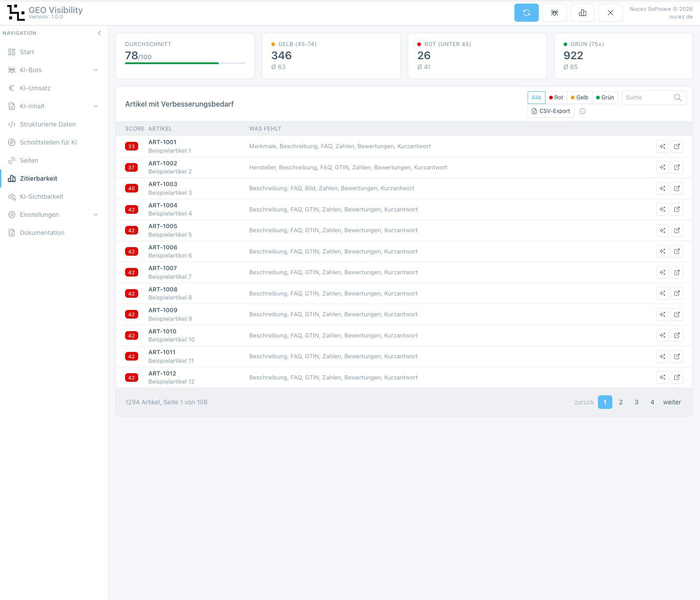Expand the KI-Bots navigation submenu
Screen dimensions: 700x600
(95, 70)
